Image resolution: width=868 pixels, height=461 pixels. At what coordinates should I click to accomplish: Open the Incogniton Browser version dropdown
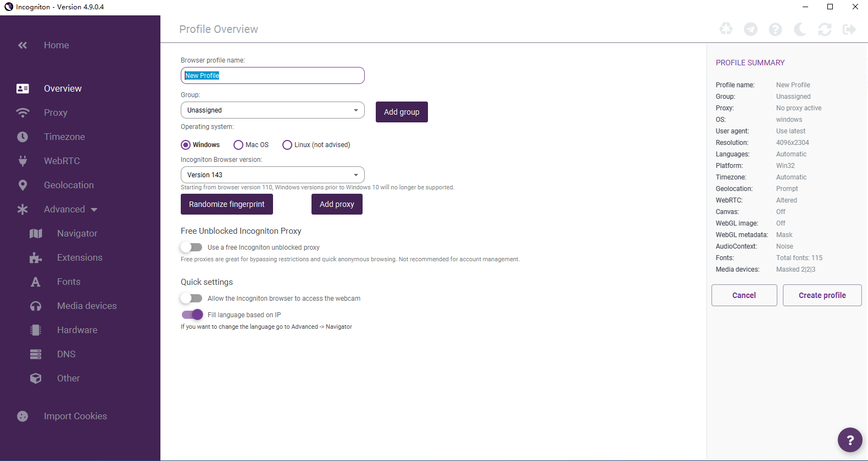[x=272, y=175]
